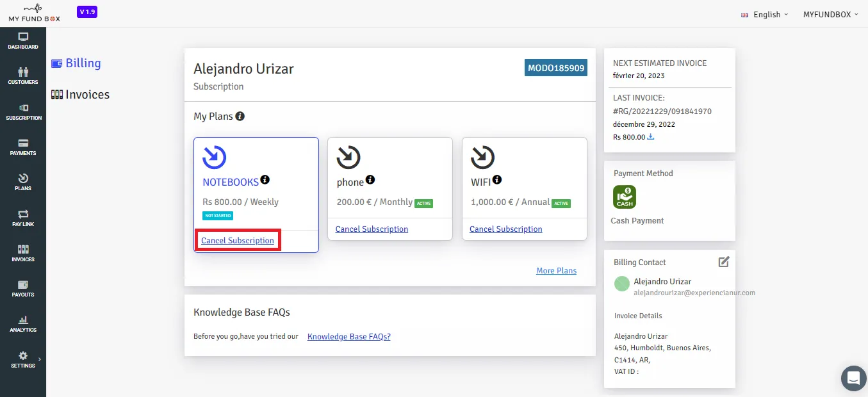Click the My Fund Box logo
The width and height of the screenshot is (868, 397).
[34, 13]
